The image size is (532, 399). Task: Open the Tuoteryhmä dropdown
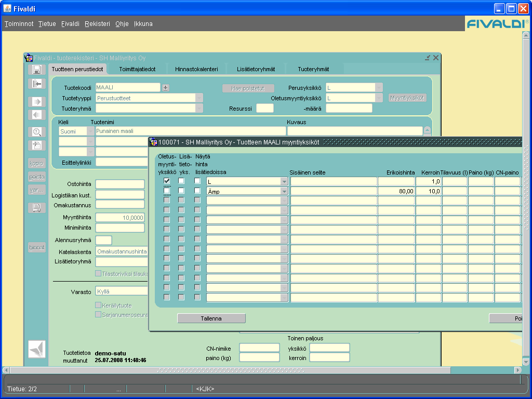(199, 109)
